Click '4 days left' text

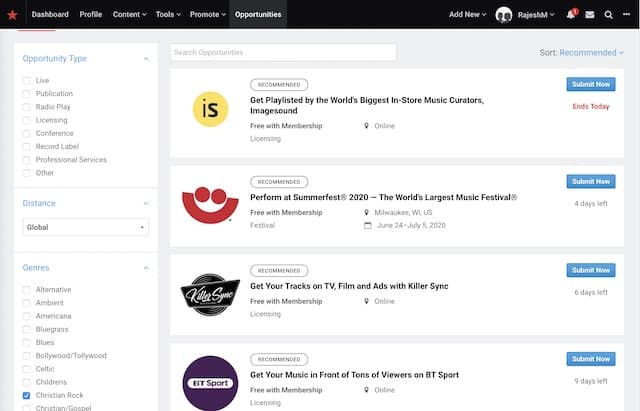[x=591, y=203]
